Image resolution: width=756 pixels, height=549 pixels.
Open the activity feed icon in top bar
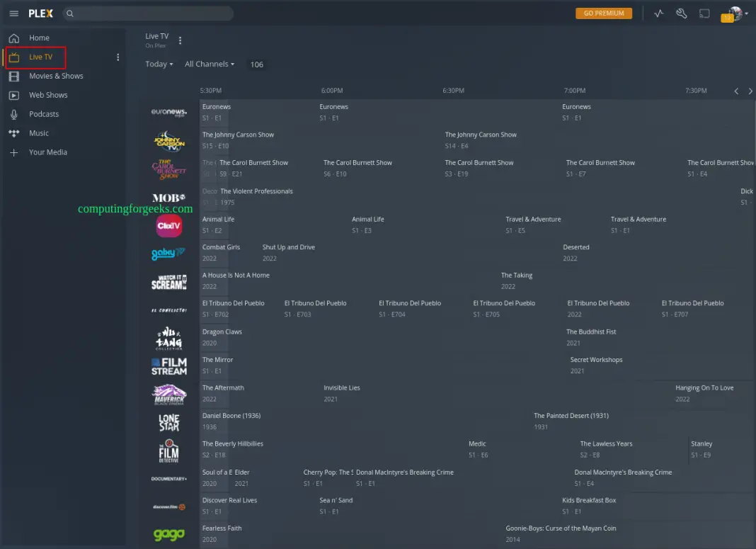point(658,13)
